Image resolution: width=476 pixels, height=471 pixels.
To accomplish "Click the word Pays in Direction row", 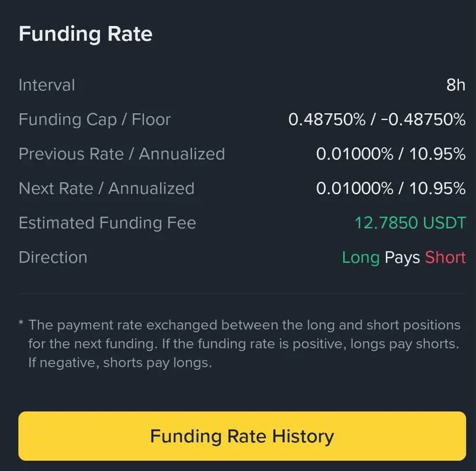I will tap(402, 257).
